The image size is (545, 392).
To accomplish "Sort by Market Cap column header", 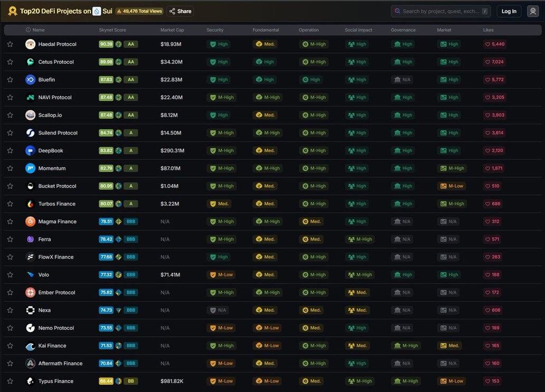I will point(172,30).
